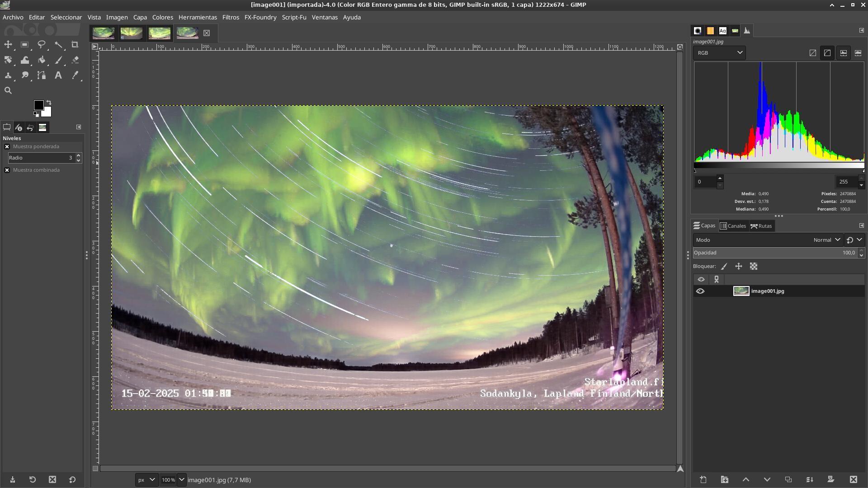Toggle lock position and size
868x488 pixels.
click(739, 267)
